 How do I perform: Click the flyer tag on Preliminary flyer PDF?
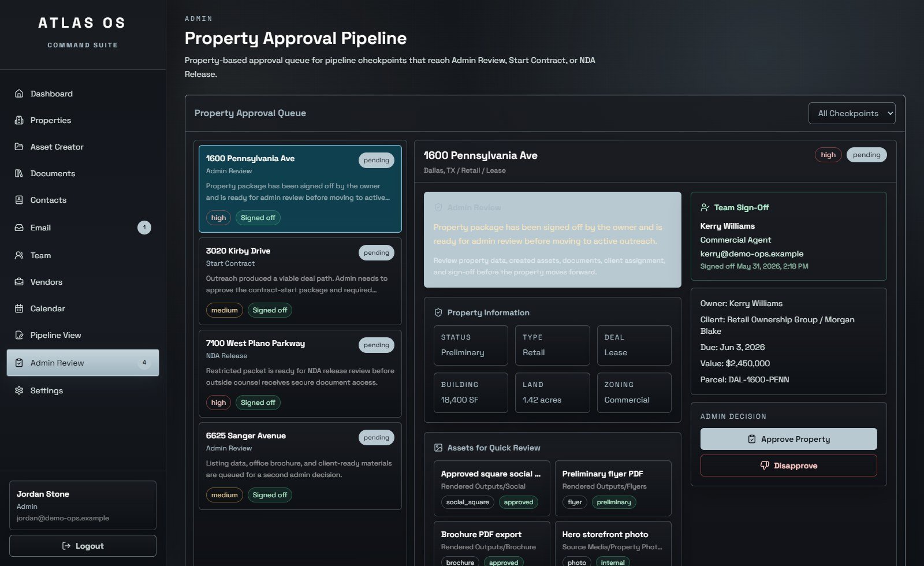point(575,502)
